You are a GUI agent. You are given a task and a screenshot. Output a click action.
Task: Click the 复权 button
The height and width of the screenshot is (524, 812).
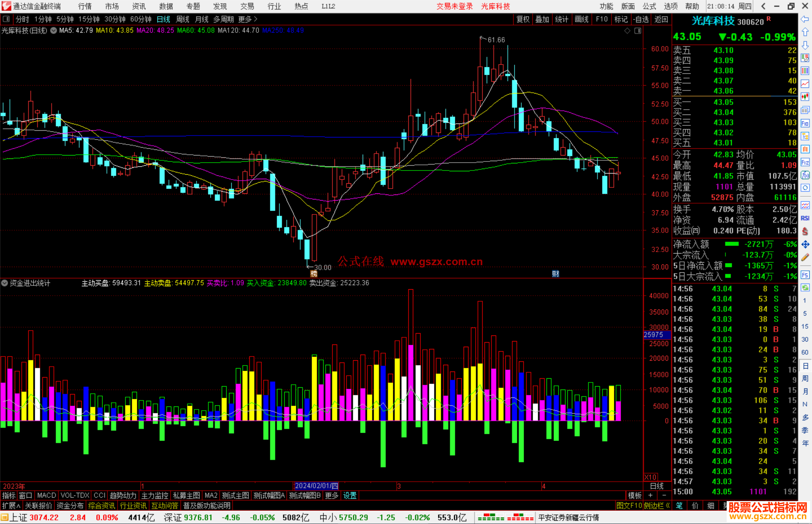tap(523, 19)
